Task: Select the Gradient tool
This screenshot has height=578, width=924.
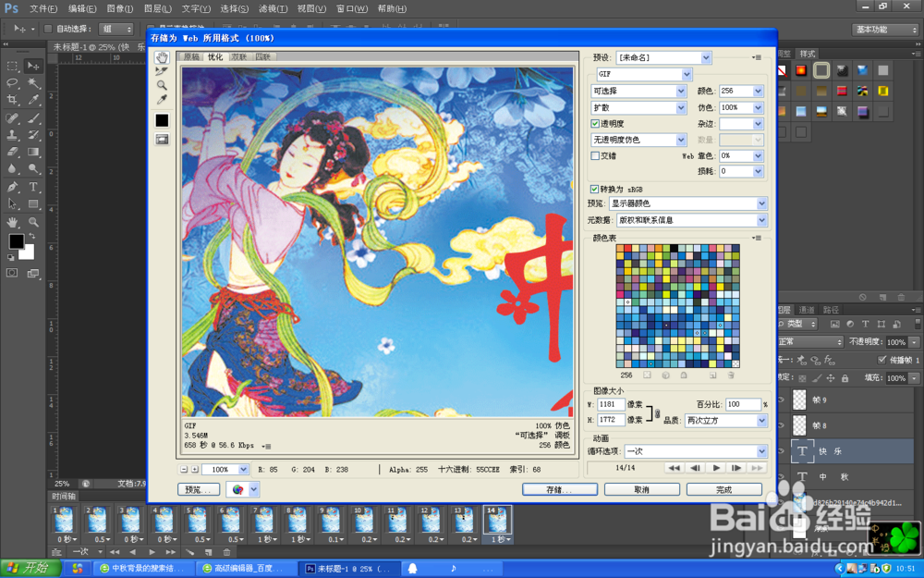Action: pos(33,153)
